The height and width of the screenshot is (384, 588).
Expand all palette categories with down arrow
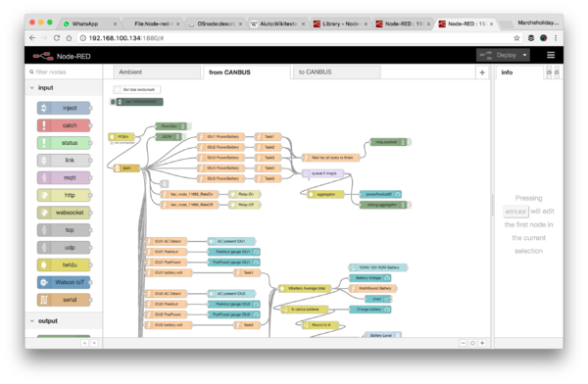pos(94,343)
